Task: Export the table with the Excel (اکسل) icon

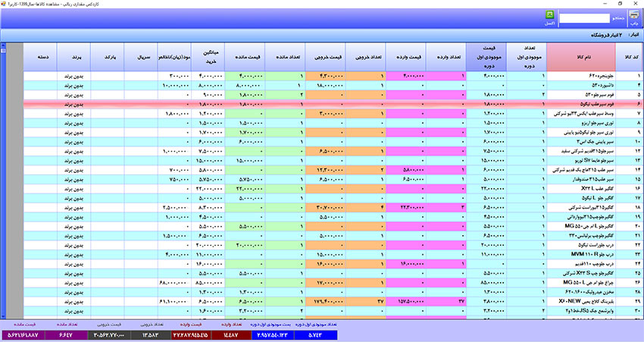Action: 549,15
